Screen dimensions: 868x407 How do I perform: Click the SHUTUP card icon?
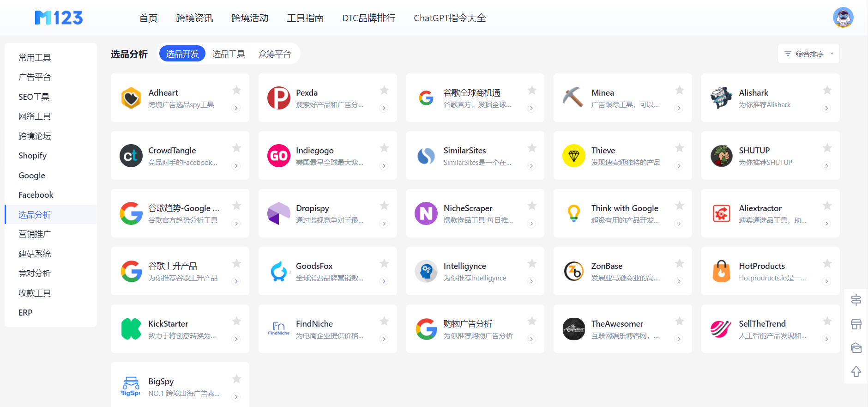pos(722,156)
